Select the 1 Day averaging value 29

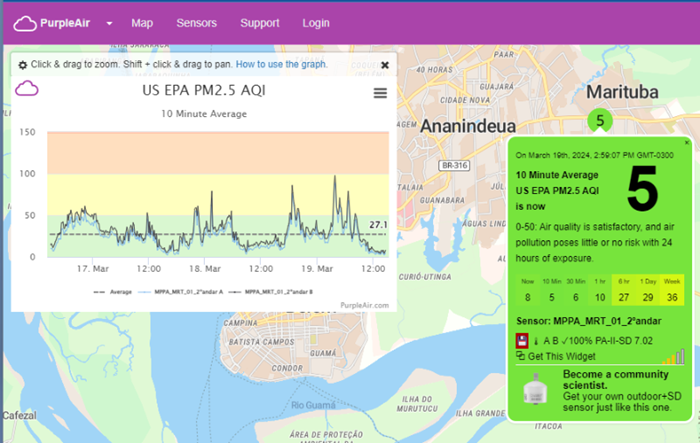coord(648,290)
